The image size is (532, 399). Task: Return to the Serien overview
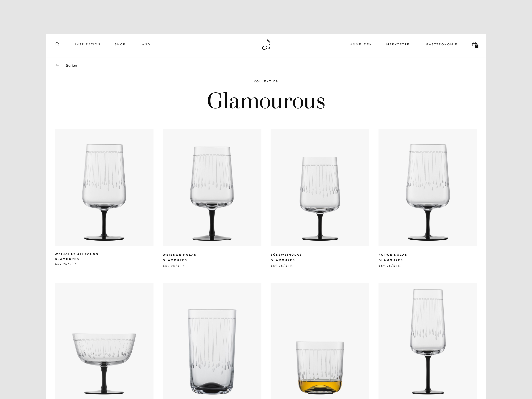tap(71, 65)
